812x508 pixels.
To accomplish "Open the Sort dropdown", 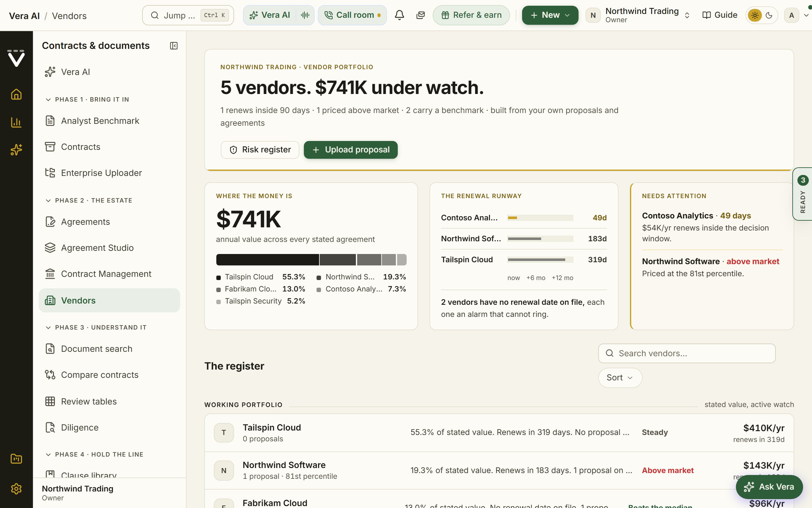I will [x=620, y=378].
